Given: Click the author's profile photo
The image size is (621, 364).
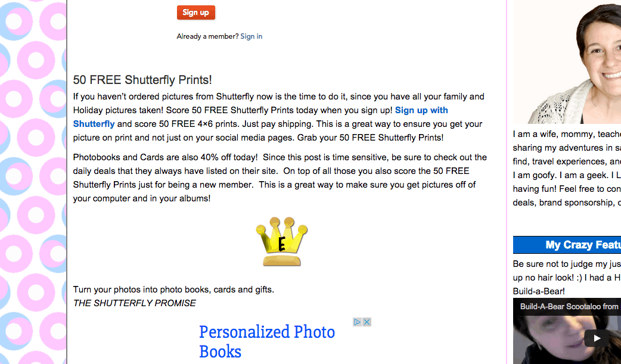Looking at the screenshot, I should tap(567, 62).
